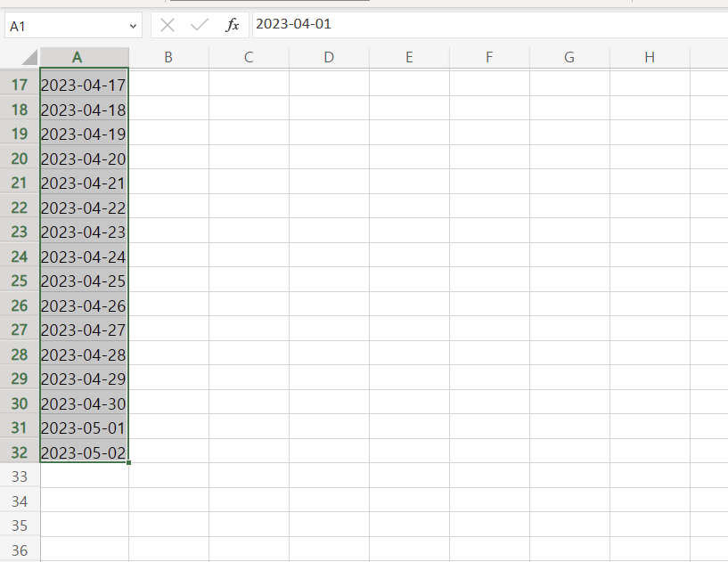
Task: Select row 20 header
Action: tap(20, 158)
